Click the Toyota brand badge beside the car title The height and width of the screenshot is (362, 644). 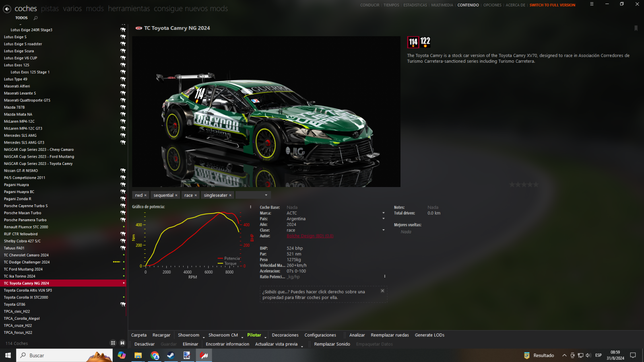tap(139, 28)
